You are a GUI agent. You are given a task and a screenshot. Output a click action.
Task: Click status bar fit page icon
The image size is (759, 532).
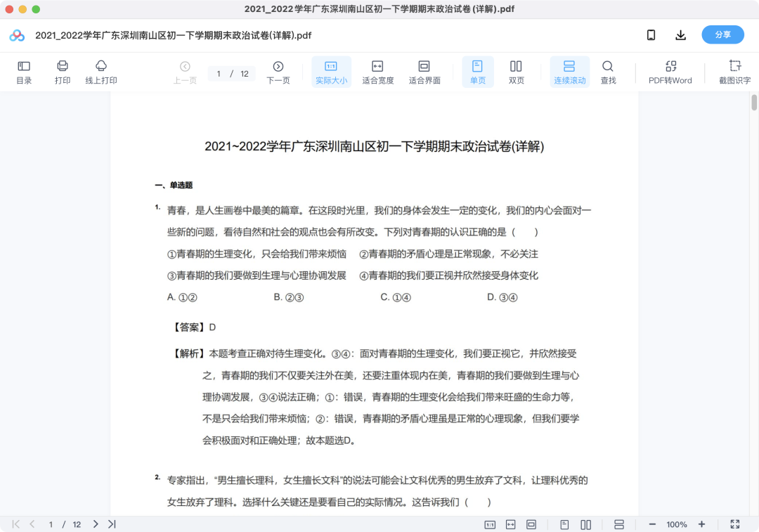click(x=531, y=525)
